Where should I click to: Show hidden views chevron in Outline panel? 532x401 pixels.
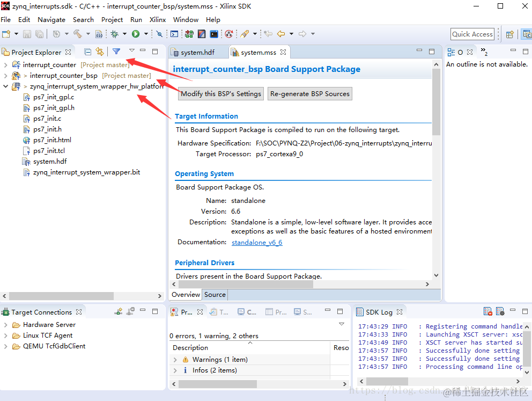[x=484, y=52]
